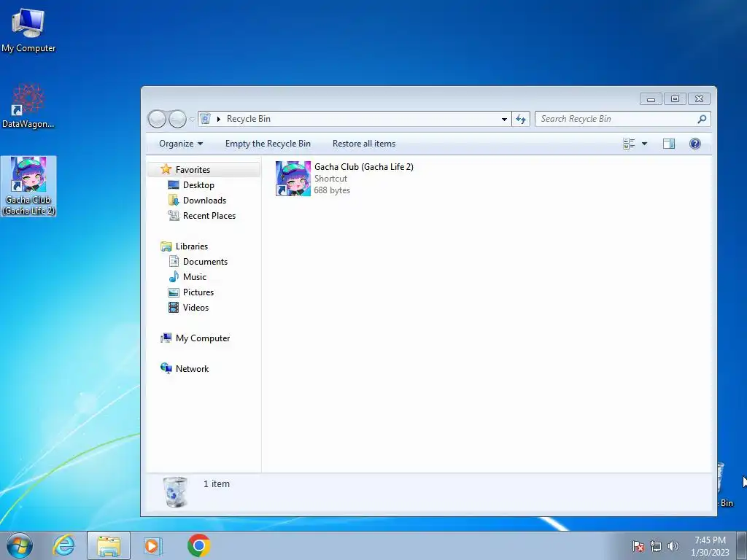
Task: Click the Back navigation arrow
Action: [157, 119]
